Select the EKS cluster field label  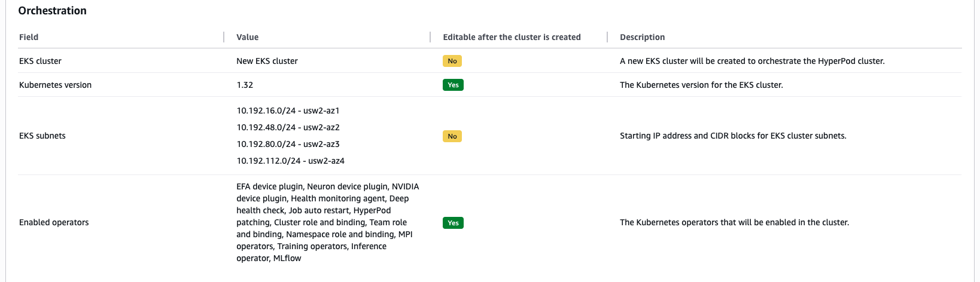[x=40, y=61]
